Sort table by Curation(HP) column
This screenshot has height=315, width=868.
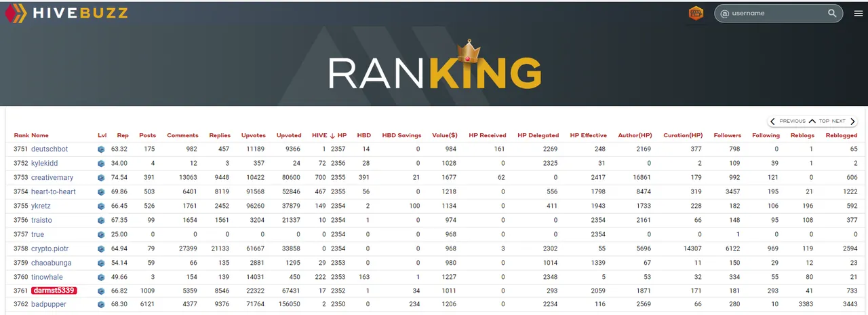683,135
